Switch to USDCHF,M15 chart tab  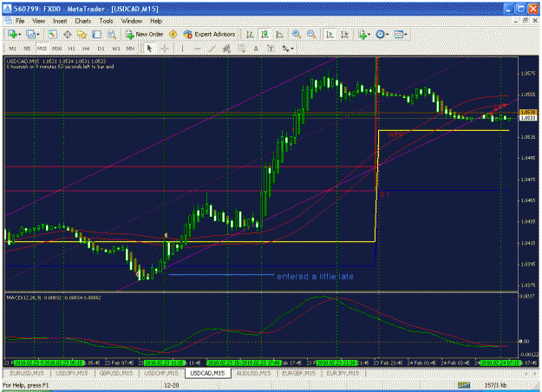(x=161, y=373)
